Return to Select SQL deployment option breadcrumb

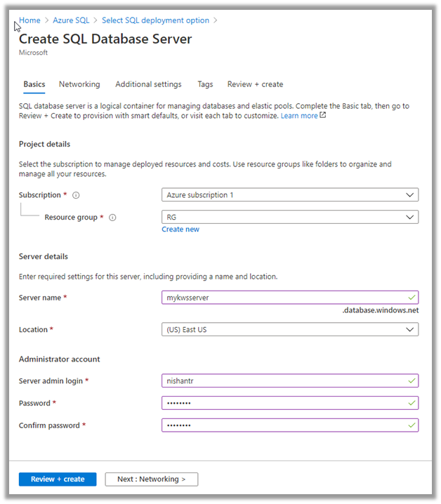tap(156, 21)
